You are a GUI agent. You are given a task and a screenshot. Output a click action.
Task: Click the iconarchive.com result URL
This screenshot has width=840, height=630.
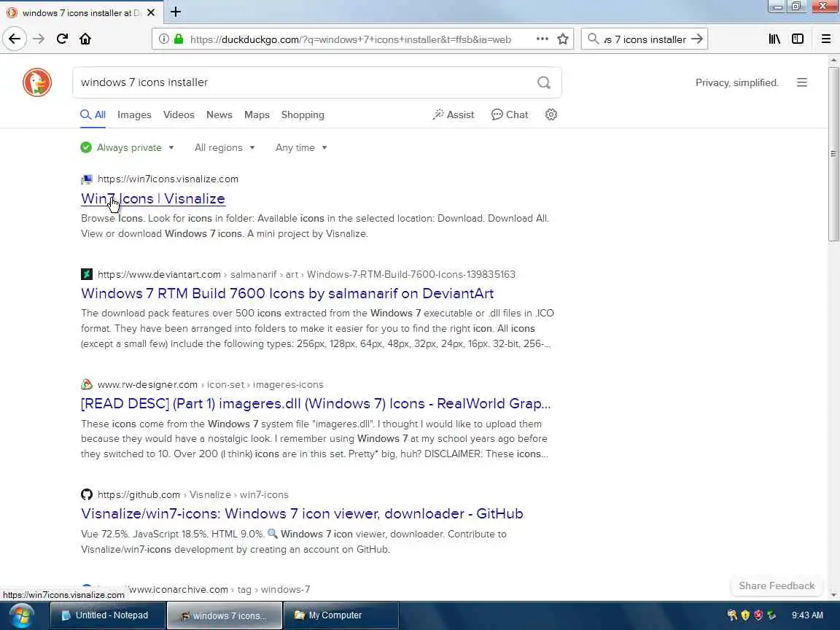tap(179, 589)
